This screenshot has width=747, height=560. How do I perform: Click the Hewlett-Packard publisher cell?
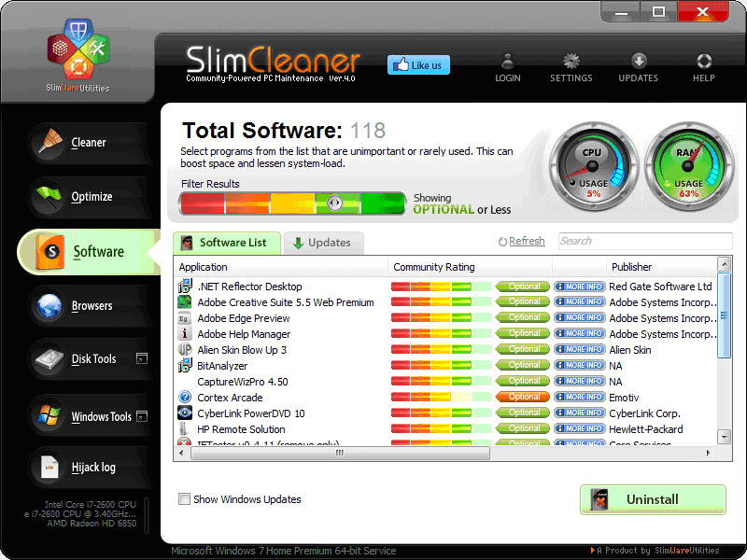645,429
